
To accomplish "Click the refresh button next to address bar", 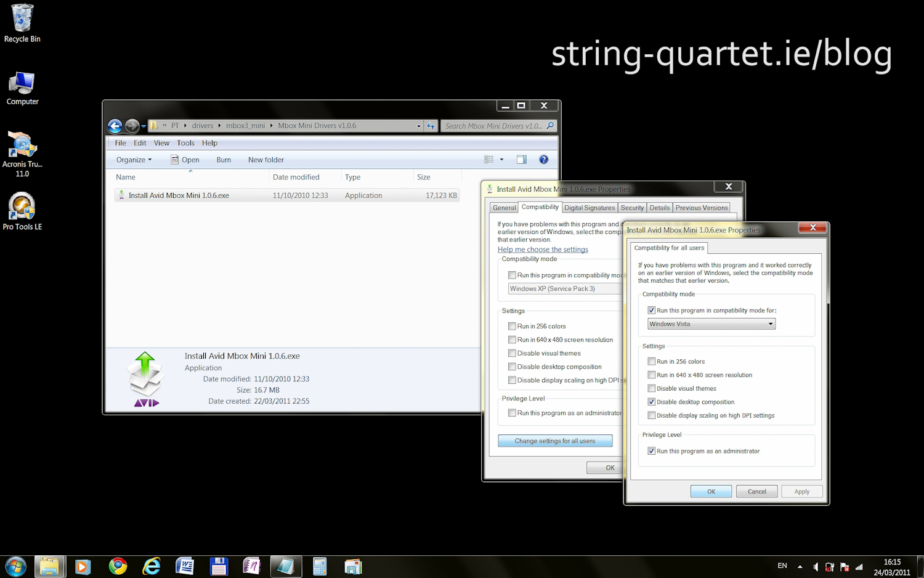I will tap(431, 126).
